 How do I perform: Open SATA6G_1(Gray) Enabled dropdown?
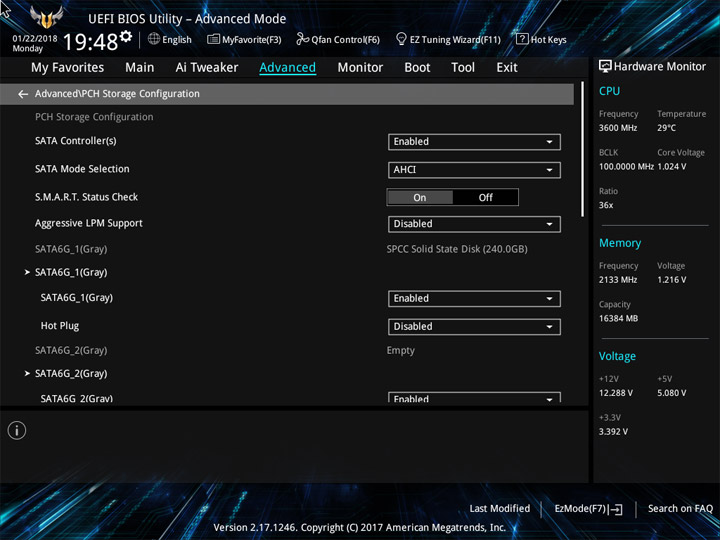tap(474, 298)
